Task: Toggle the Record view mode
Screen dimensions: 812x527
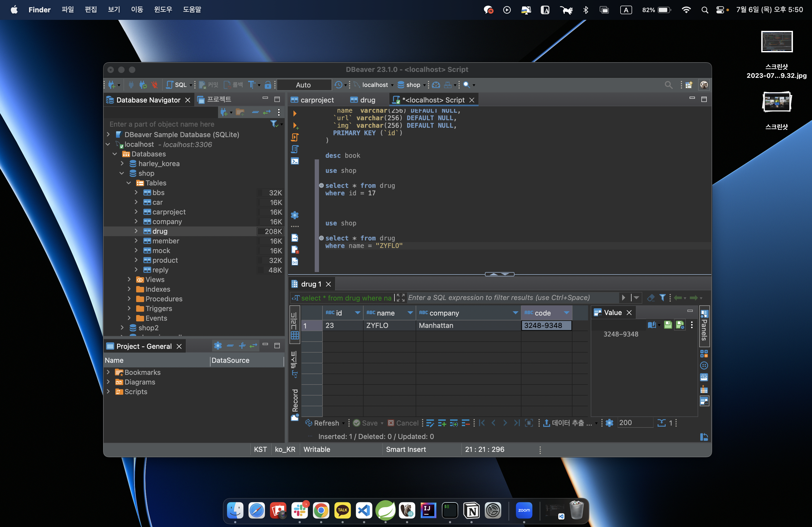Action: (x=295, y=404)
